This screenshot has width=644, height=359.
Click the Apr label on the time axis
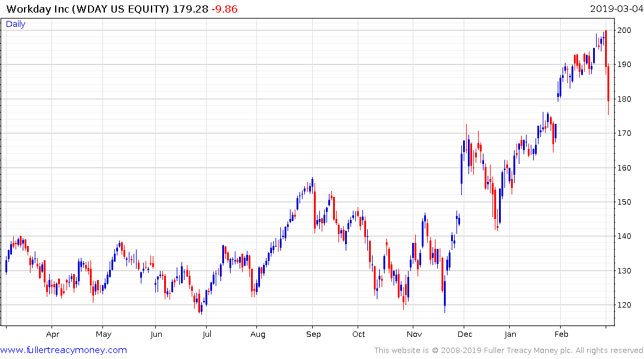tap(53, 334)
